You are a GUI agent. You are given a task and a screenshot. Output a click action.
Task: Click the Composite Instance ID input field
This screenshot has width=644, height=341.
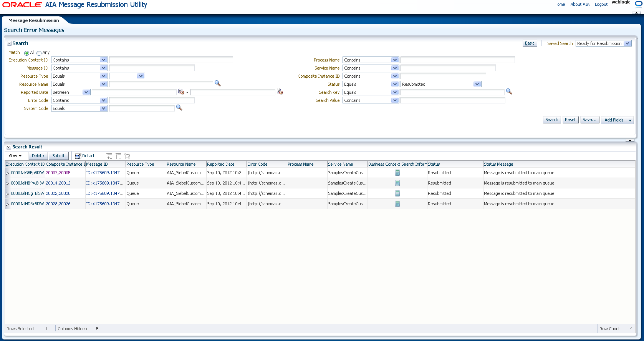click(x=443, y=76)
